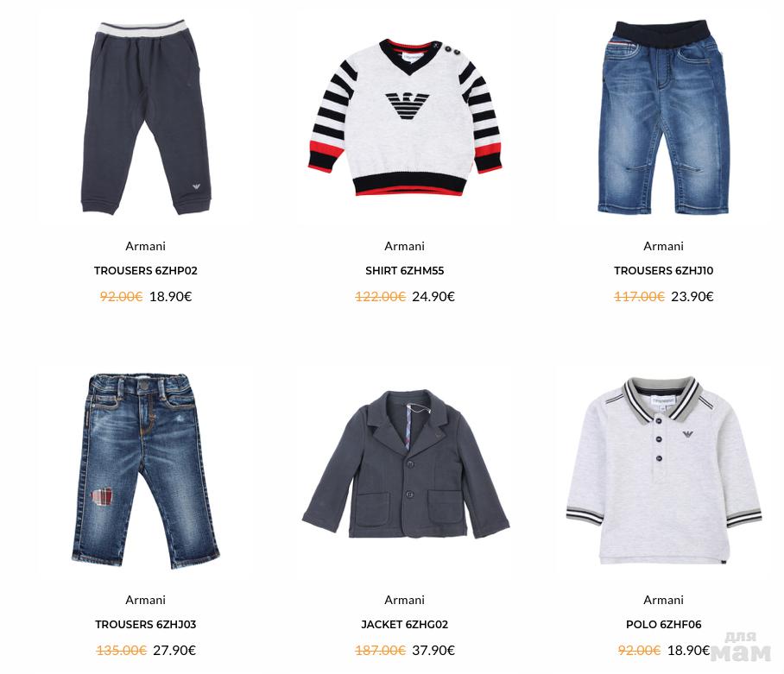Click the 24.90€ sale price of the shirt
The width and height of the screenshot is (784, 674).
click(x=433, y=297)
